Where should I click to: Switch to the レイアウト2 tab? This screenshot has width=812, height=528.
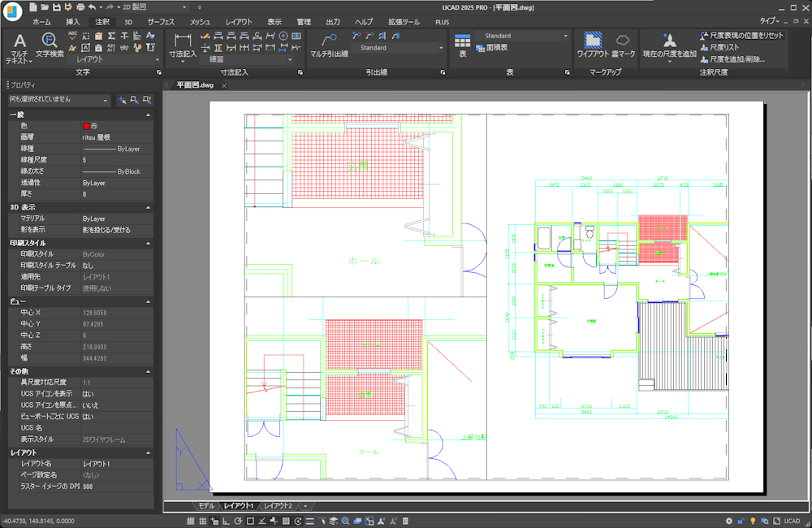tap(278, 506)
